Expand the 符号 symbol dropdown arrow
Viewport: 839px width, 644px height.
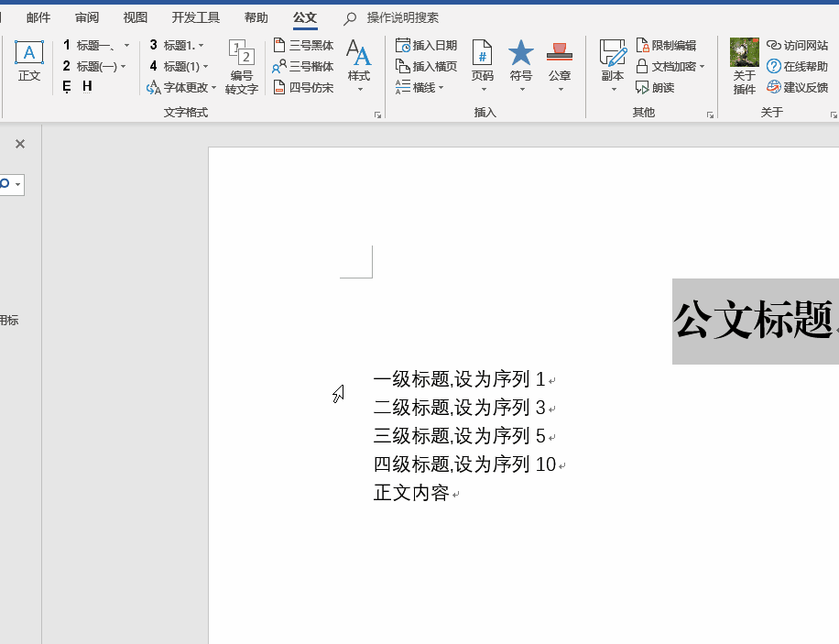pos(520,88)
